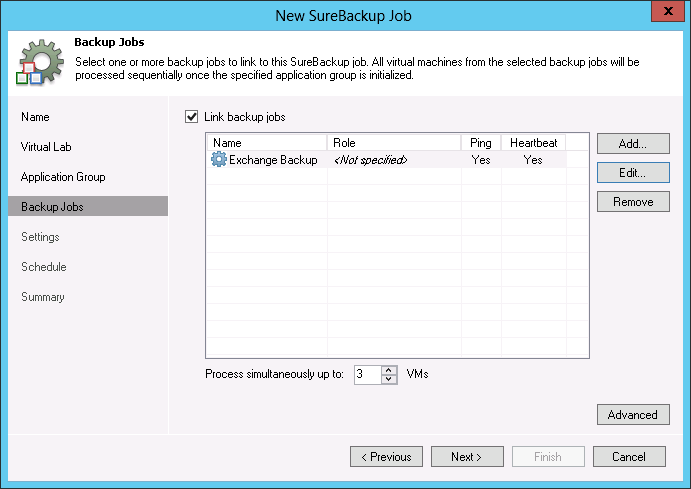Click the simultaneous VMs number field
The width and height of the screenshot is (691, 489).
click(368, 374)
